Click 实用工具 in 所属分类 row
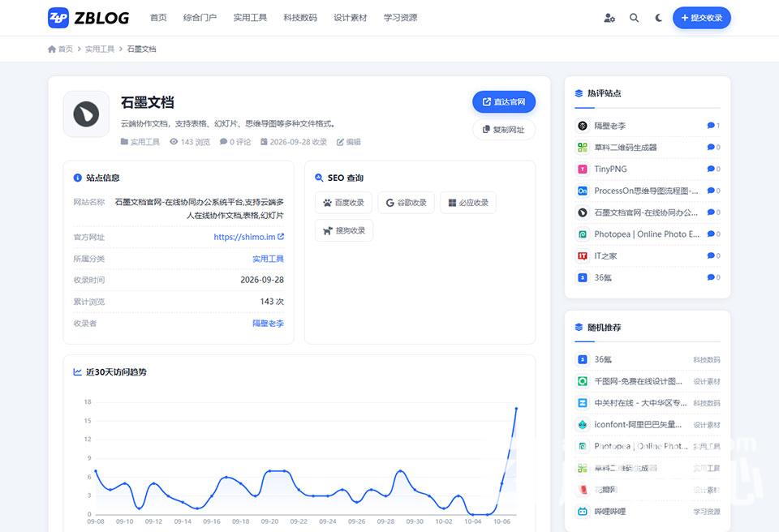This screenshot has height=532, width=779. pos(269,259)
